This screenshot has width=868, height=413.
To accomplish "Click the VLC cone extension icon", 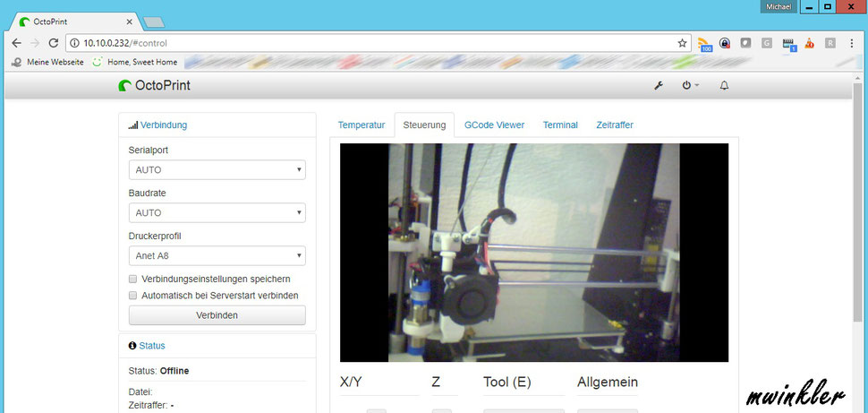I will 809,43.
